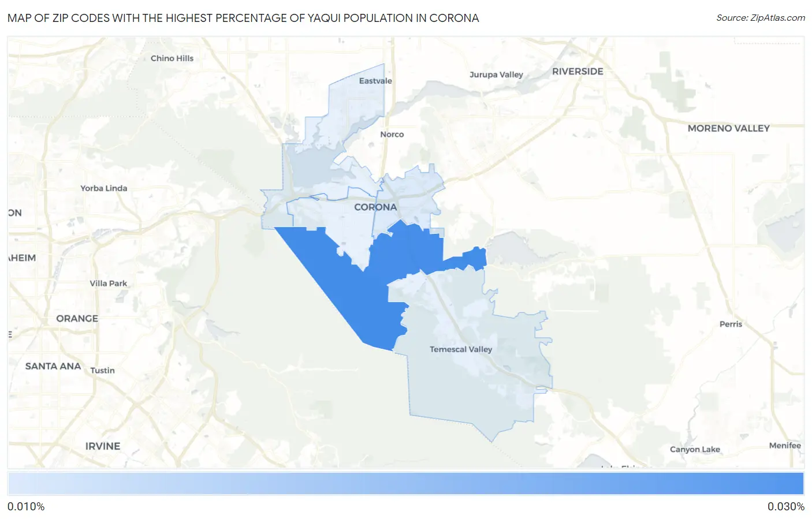Screen dimensions: 812x519
Task: Click the RIVERSIDE label on the map
Action: (x=578, y=72)
